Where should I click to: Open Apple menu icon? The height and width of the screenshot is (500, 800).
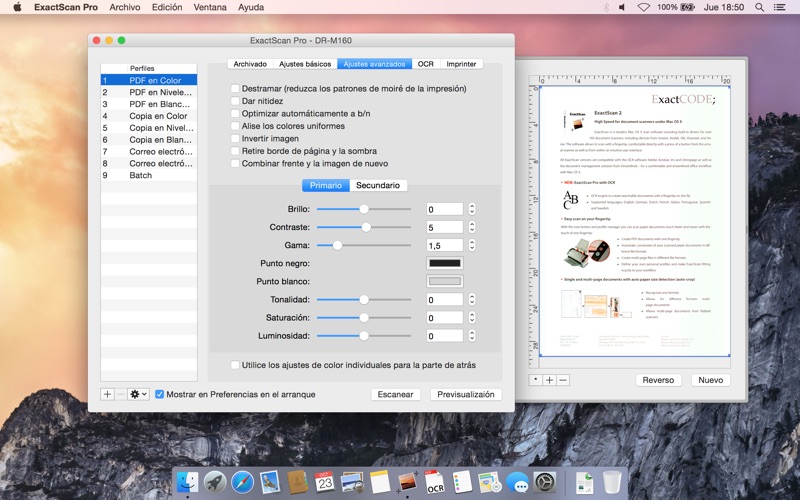tap(17, 7)
